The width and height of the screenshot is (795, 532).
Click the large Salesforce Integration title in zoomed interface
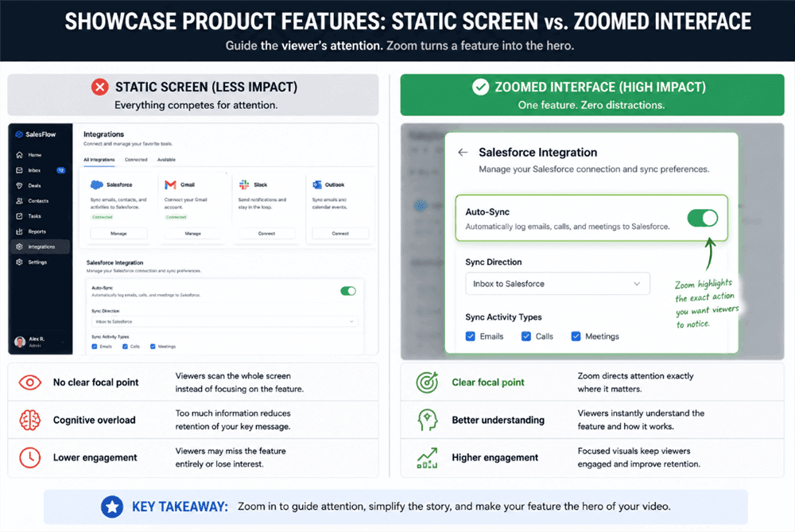tap(538, 153)
